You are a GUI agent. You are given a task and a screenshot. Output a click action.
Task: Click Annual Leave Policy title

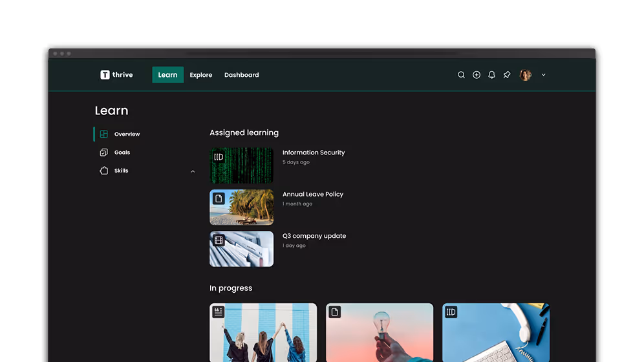click(312, 194)
